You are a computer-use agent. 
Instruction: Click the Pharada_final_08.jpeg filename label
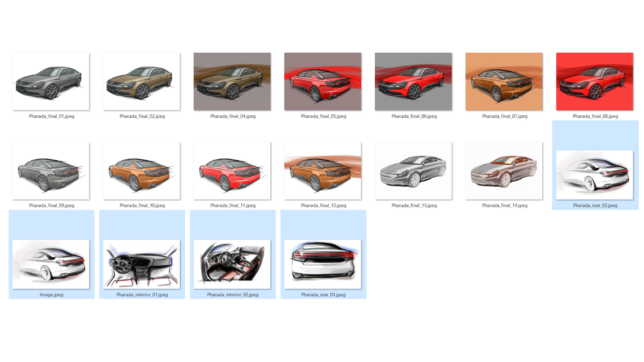(595, 116)
